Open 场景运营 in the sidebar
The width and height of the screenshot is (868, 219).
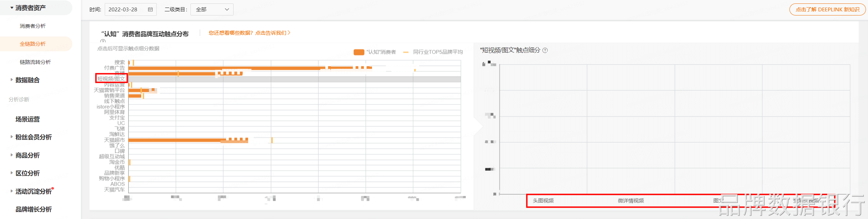click(28, 119)
